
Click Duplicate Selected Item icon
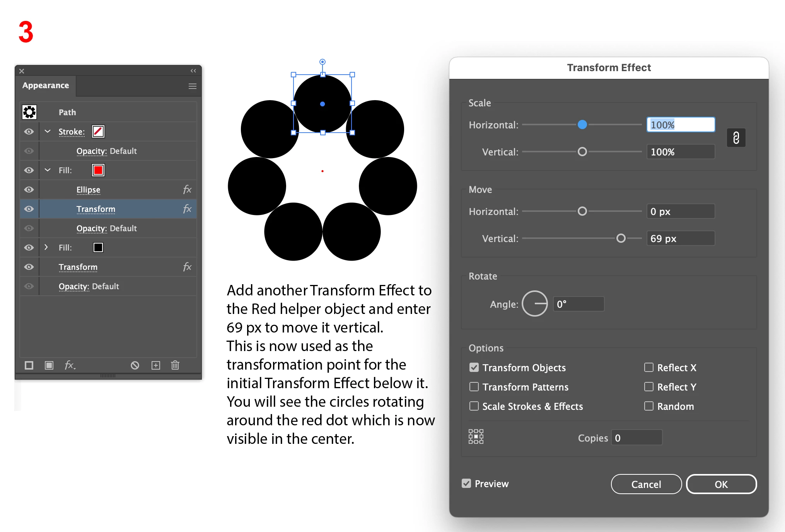tap(155, 365)
